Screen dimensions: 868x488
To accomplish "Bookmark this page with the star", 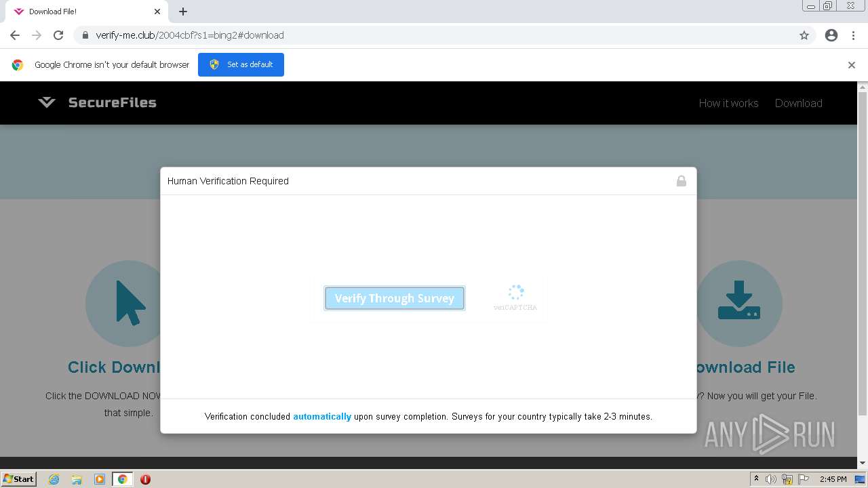I will 804,35.
